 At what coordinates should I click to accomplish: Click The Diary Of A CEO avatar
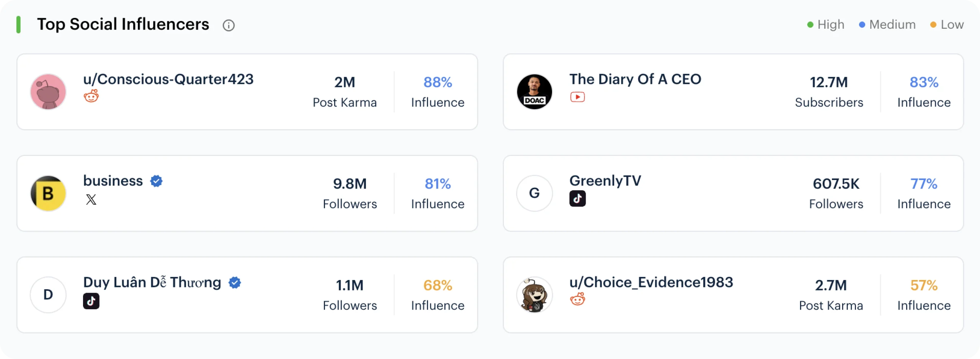point(534,92)
